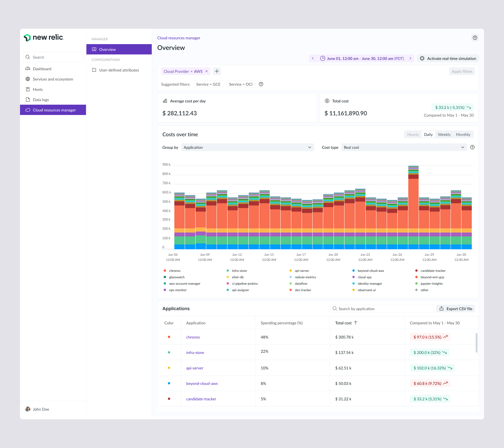Open the beyond-cloud-aws application link
Viewport: 504px width, 448px height.
point(202,383)
